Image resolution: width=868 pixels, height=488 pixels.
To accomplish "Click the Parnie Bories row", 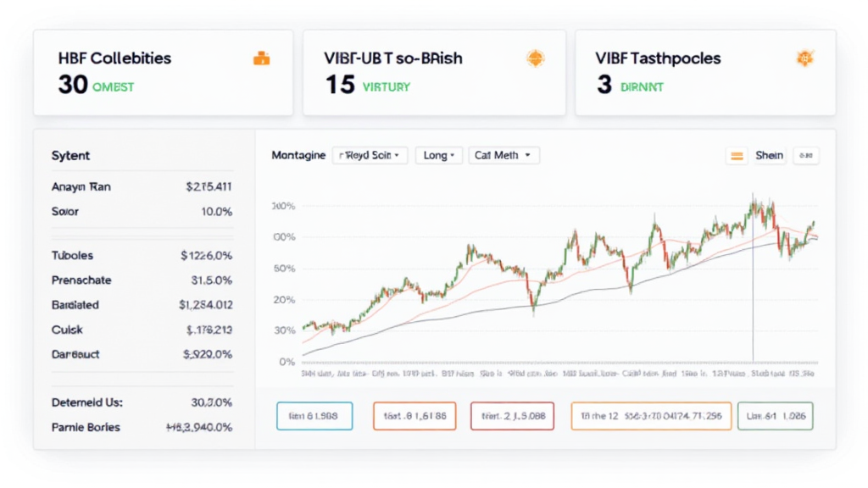I will point(142,427).
